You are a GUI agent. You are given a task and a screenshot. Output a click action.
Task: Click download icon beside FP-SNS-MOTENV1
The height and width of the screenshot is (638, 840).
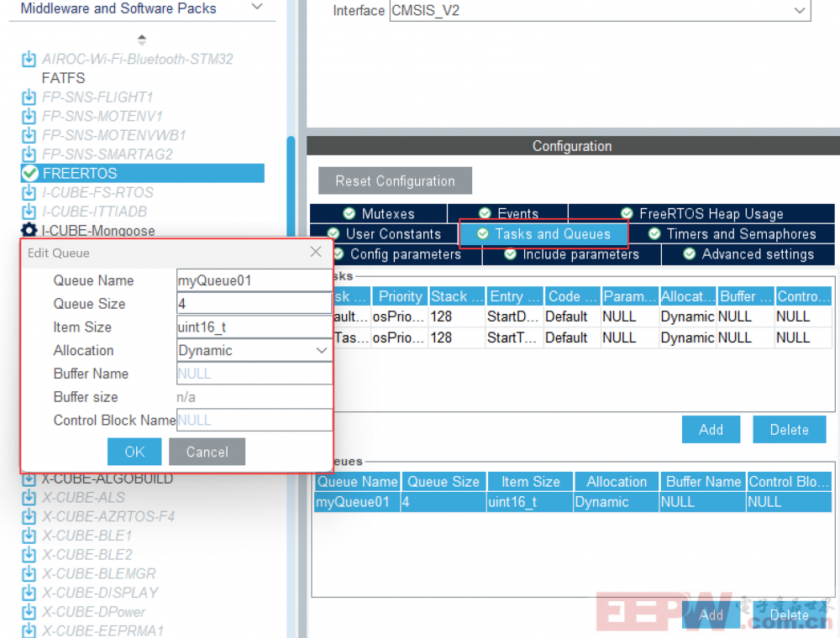(29, 116)
